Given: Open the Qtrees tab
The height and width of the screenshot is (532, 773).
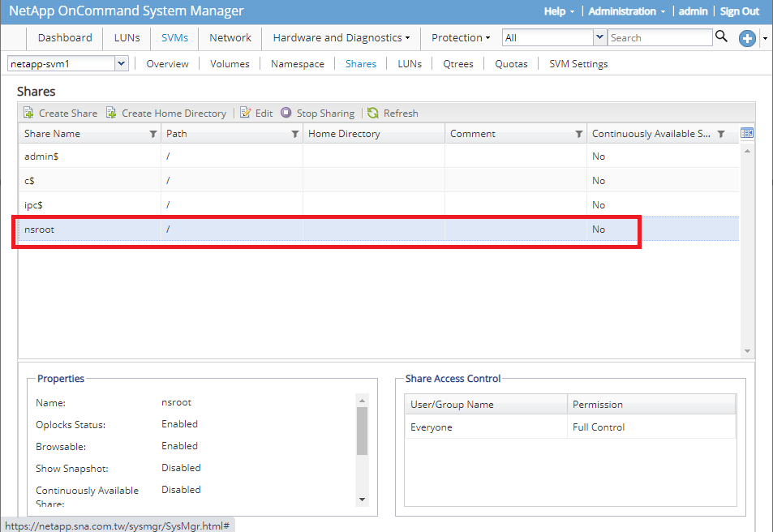Looking at the screenshot, I should pos(459,63).
